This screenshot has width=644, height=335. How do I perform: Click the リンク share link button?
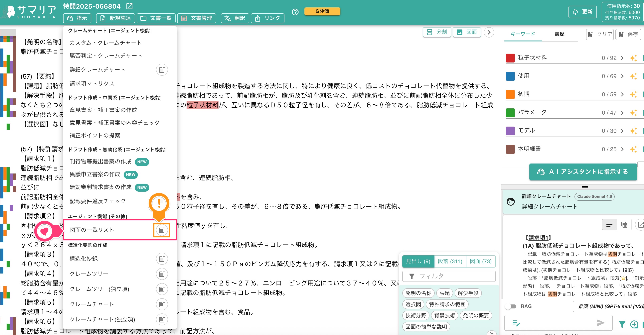click(267, 18)
